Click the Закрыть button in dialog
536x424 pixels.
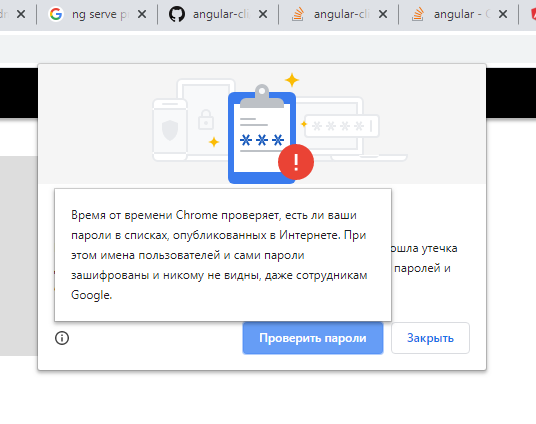(x=430, y=338)
